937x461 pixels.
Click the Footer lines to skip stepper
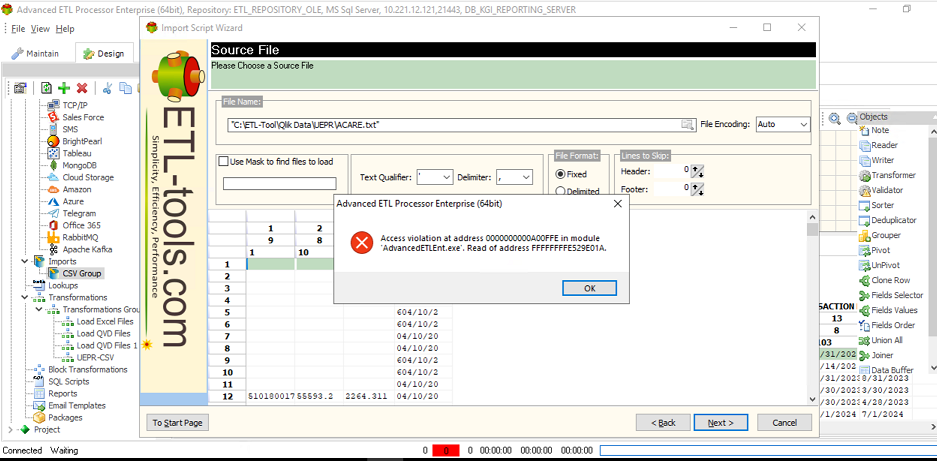coord(697,189)
